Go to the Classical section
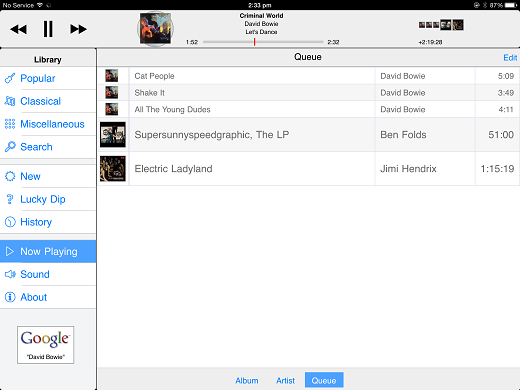The image size is (520, 390). point(48,101)
